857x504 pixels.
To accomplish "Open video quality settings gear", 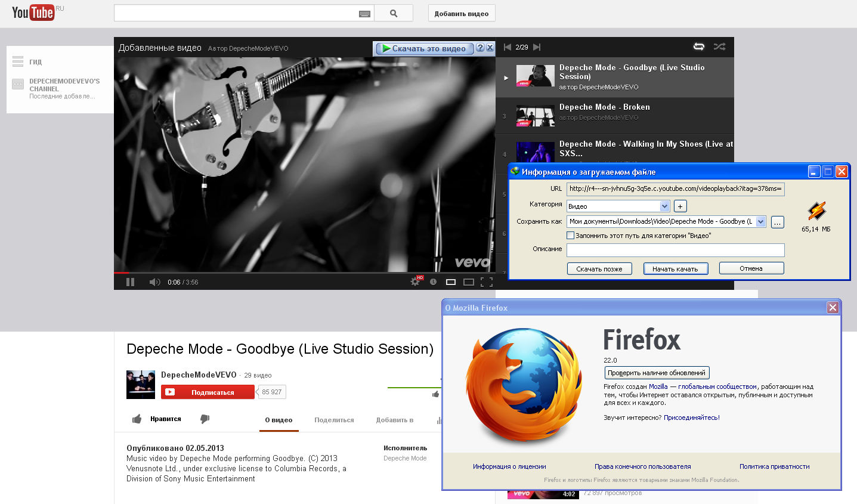I will (415, 282).
